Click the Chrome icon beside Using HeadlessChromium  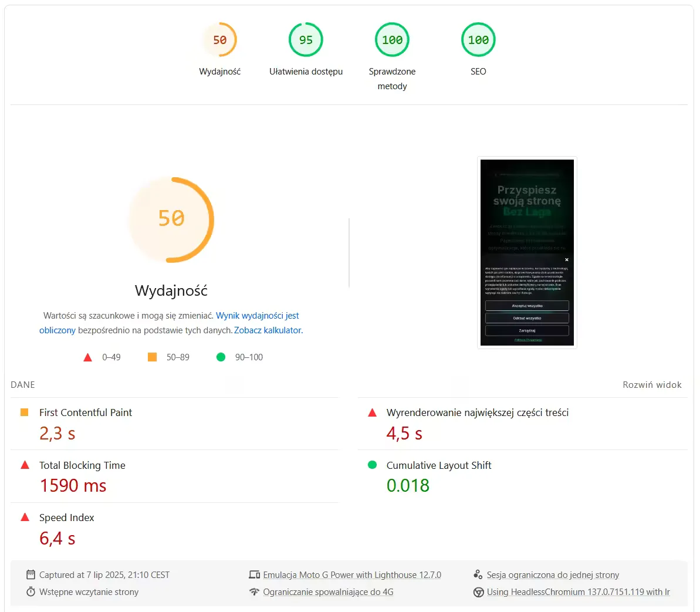(x=478, y=592)
